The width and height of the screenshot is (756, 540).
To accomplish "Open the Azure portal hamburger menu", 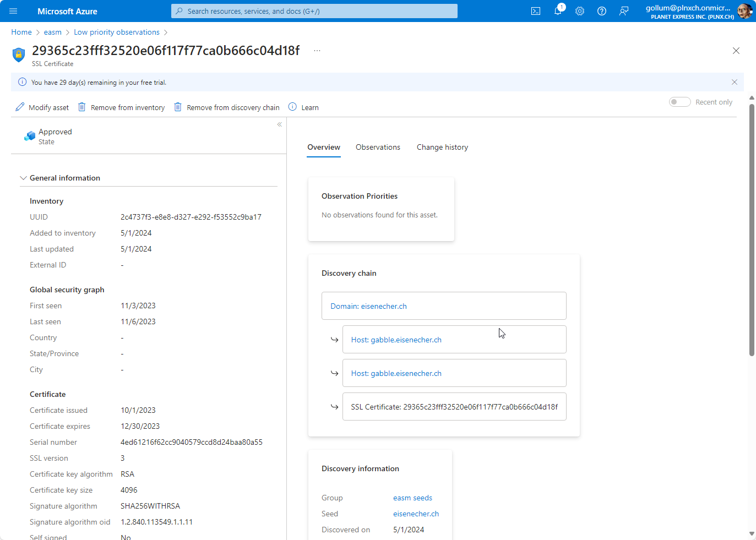I will pos(13,11).
